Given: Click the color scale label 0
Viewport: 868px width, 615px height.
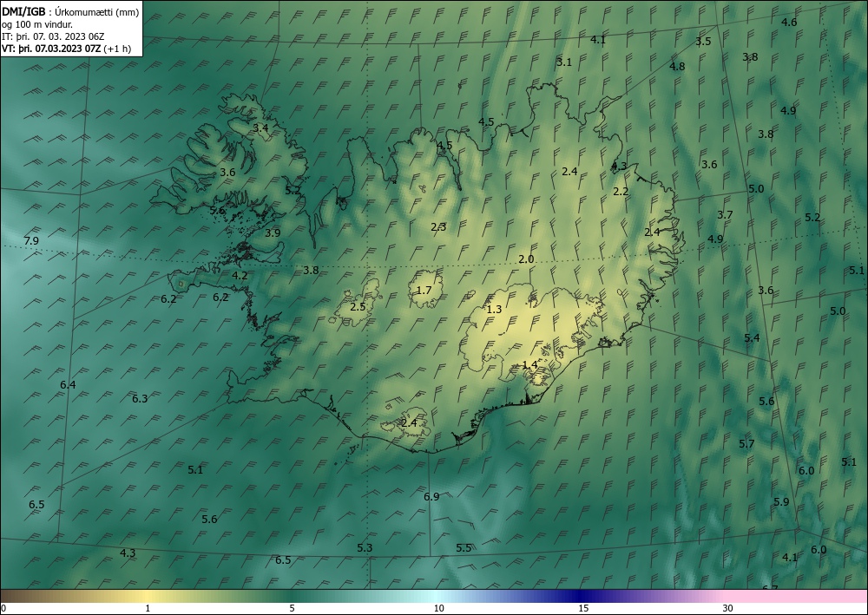Looking at the screenshot, I should pyautogui.click(x=3, y=608).
